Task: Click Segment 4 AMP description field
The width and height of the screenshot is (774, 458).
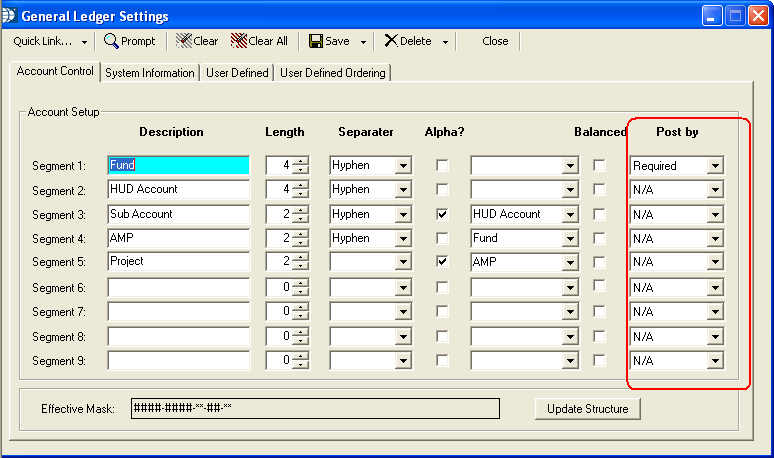Action: tap(179, 238)
